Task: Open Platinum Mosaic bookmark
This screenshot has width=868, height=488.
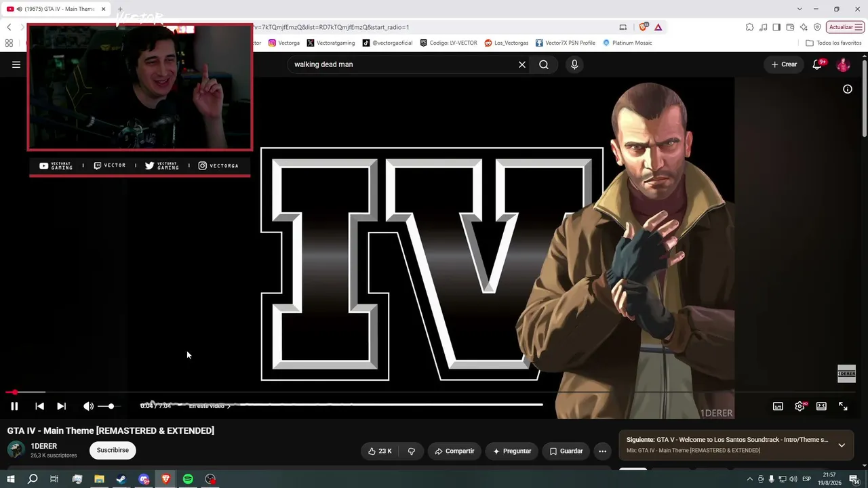Action: (627, 43)
